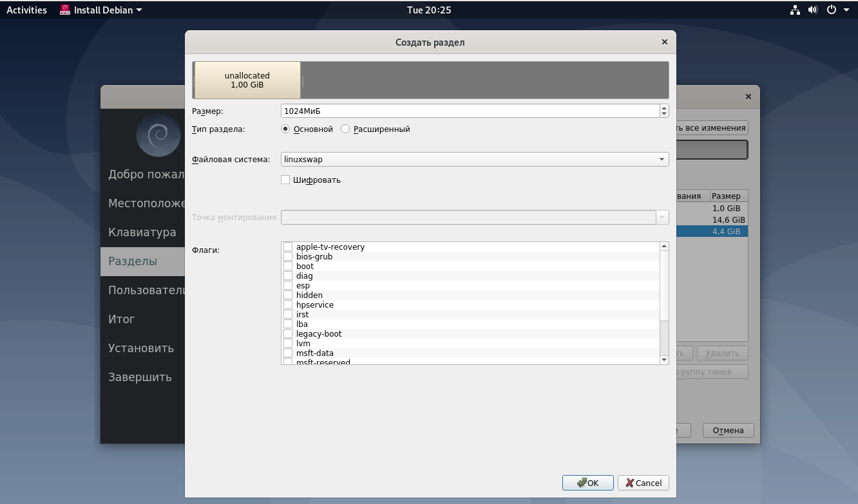Click the Размер input field
Image resolution: width=858 pixels, height=504 pixels.
pyautogui.click(x=470, y=111)
